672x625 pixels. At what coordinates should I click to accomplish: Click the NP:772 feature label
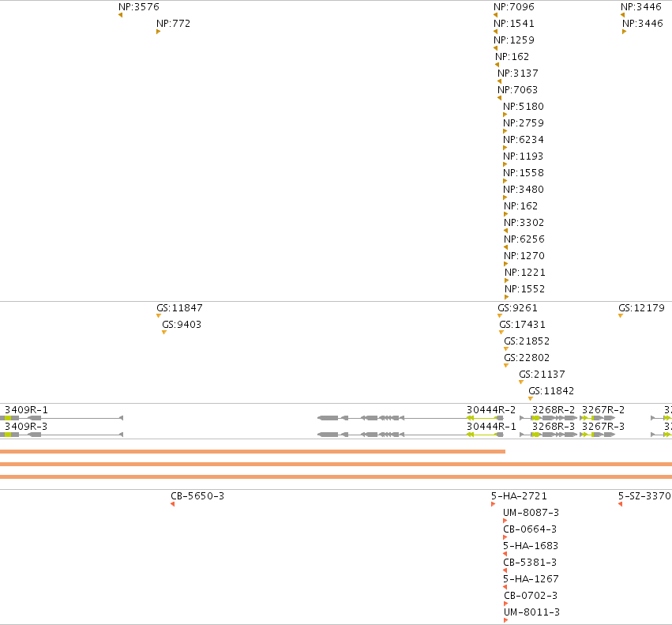click(x=173, y=24)
